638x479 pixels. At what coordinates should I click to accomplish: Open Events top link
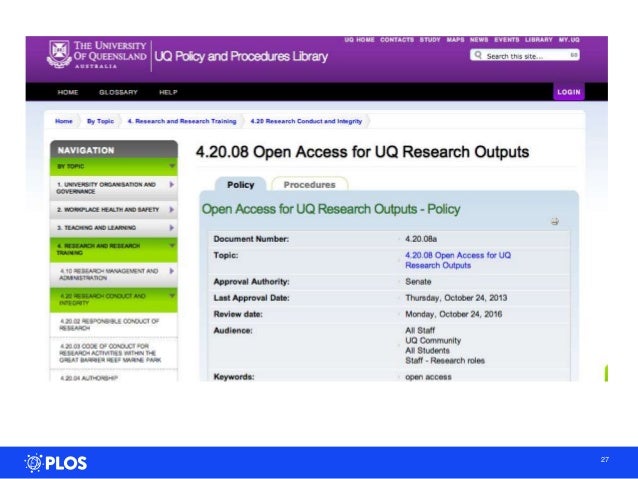coord(507,39)
